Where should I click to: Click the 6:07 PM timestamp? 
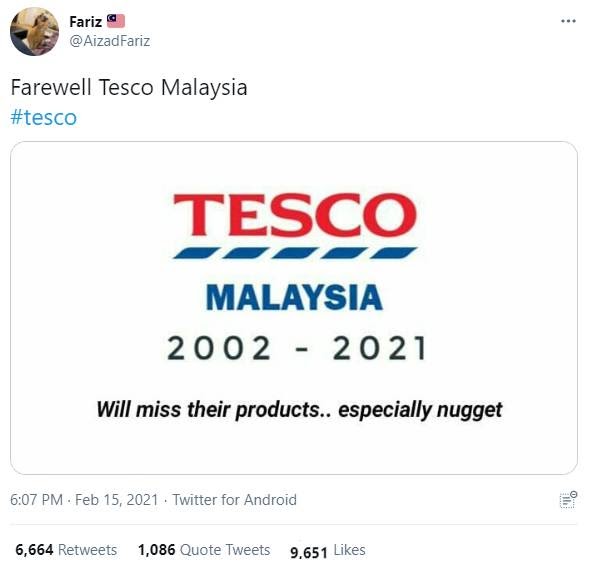click(x=37, y=500)
